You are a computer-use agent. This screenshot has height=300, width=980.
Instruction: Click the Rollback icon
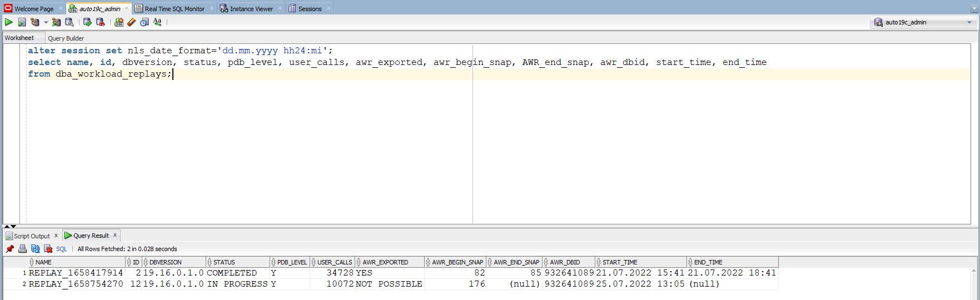(x=101, y=22)
